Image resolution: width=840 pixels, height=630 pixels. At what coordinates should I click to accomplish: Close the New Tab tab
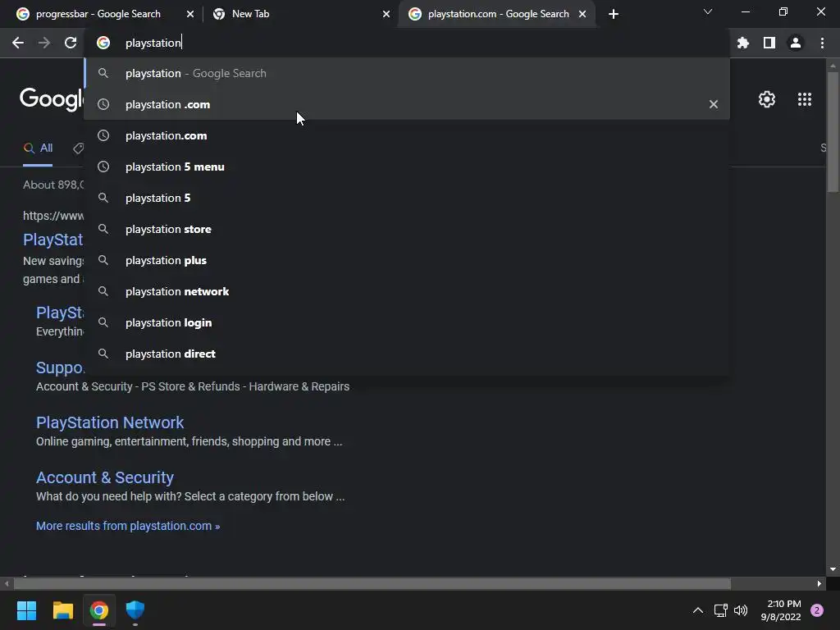(386, 14)
